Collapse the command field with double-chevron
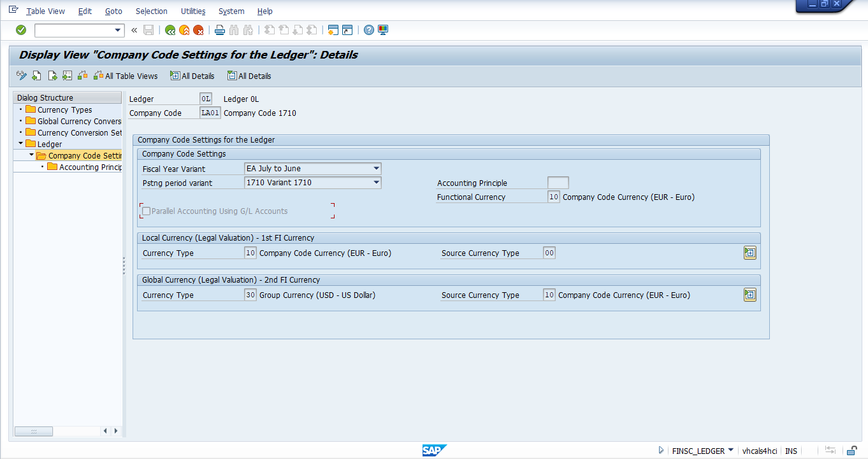 (134, 30)
